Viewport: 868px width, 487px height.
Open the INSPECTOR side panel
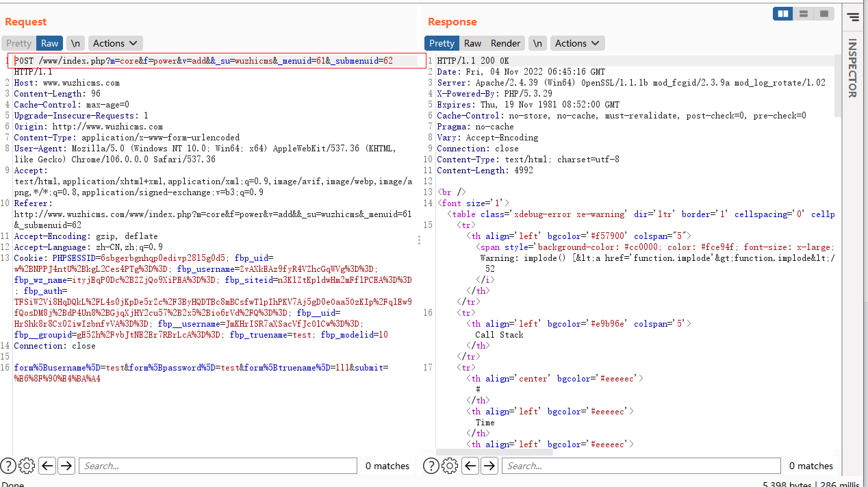853,68
